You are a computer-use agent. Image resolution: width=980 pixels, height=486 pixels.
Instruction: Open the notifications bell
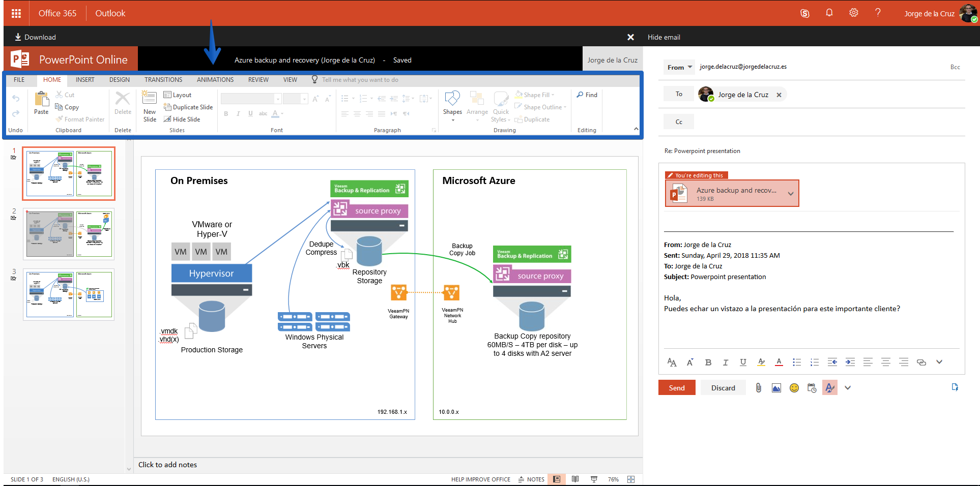click(829, 13)
